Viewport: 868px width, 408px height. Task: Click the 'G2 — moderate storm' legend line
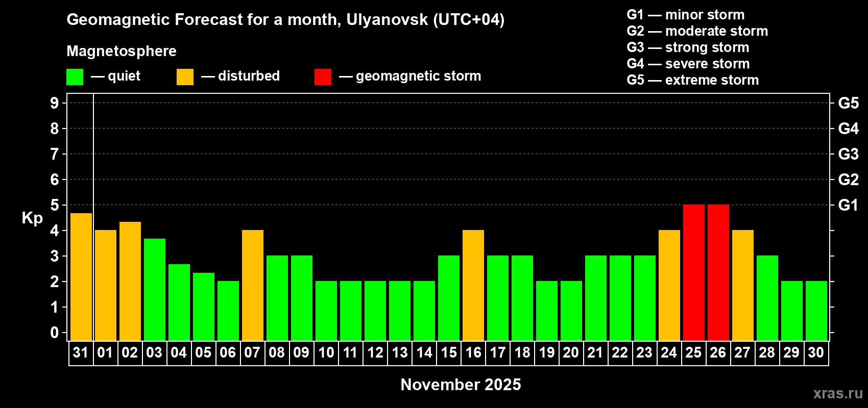[x=697, y=31]
